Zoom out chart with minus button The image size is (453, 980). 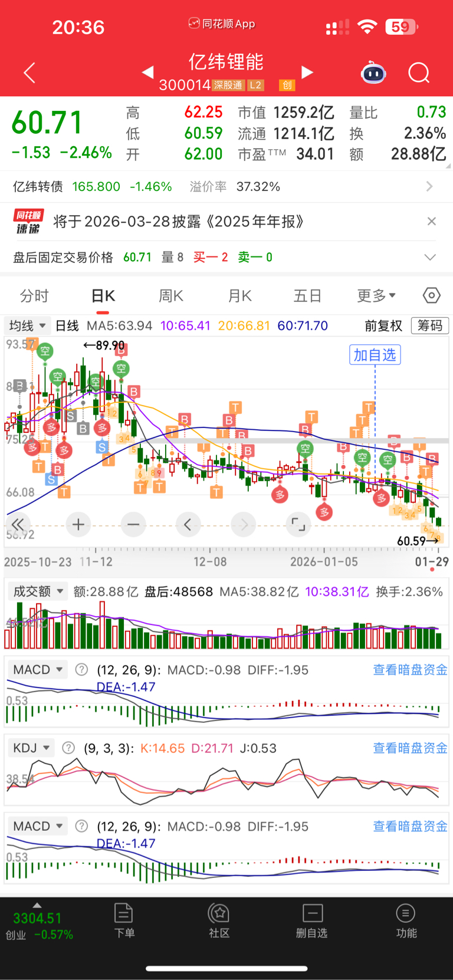133,524
